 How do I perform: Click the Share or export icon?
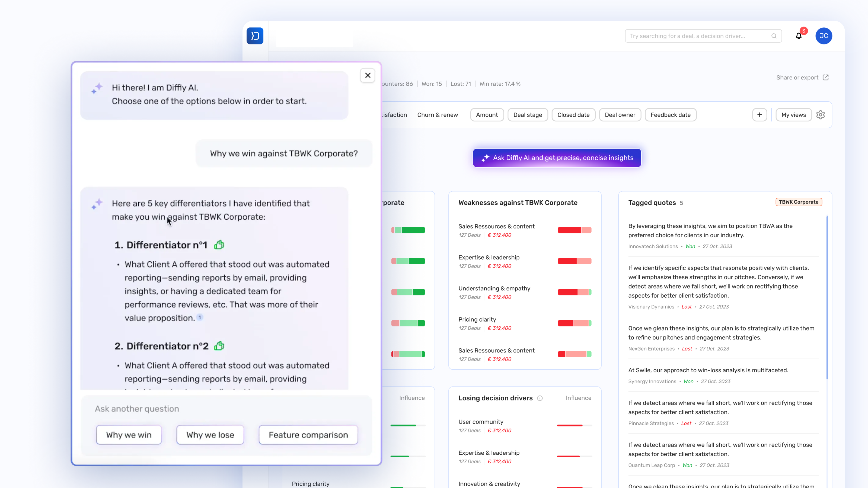pos(825,78)
